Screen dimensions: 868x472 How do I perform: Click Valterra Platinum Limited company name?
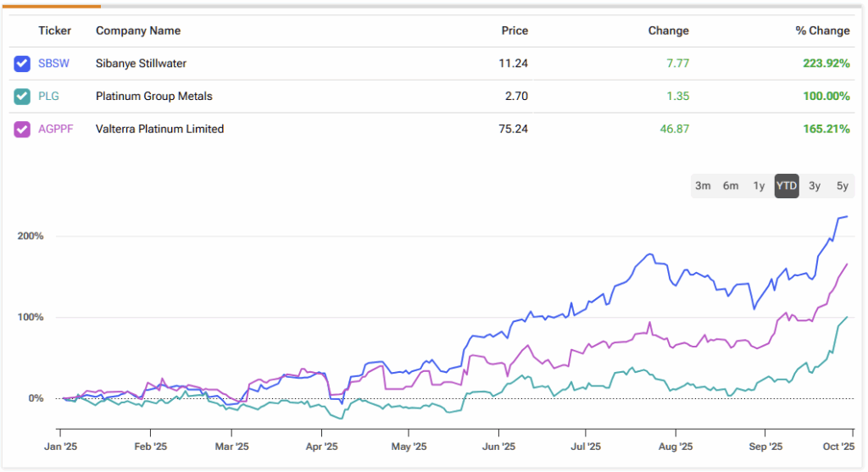(159, 130)
